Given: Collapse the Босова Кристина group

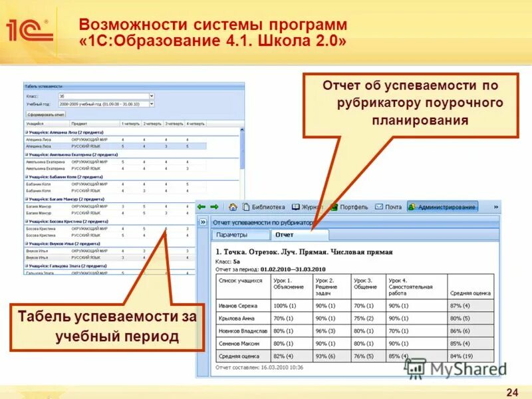Looking at the screenshot, I should pos(27,221).
